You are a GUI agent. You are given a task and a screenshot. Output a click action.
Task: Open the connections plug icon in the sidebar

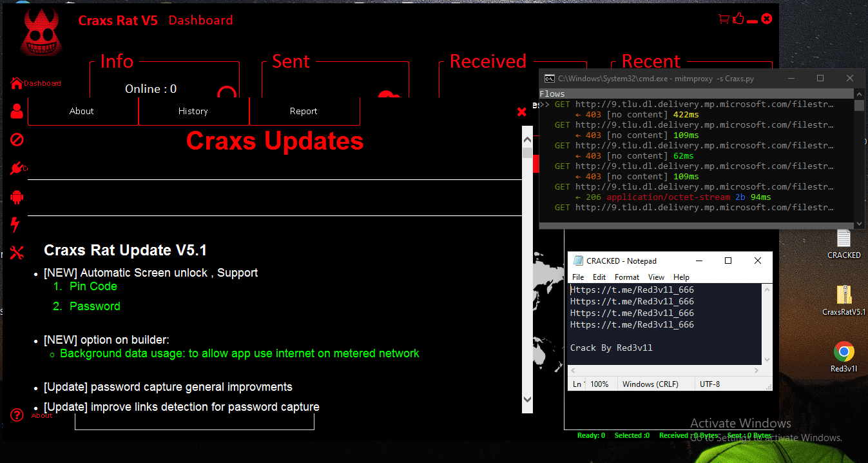click(x=16, y=168)
